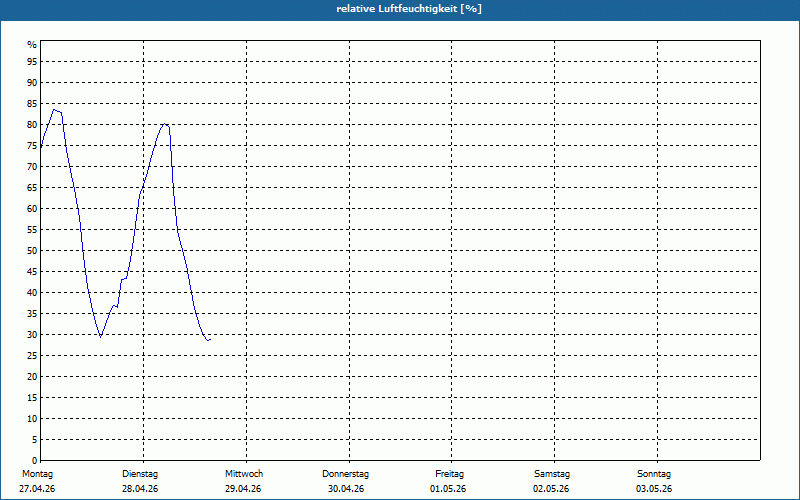Image resolution: width=800 pixels, height=500 pixels.
Task: Click the end point of humidity curve
Action: pyautogui.click(x=210, y=339)
